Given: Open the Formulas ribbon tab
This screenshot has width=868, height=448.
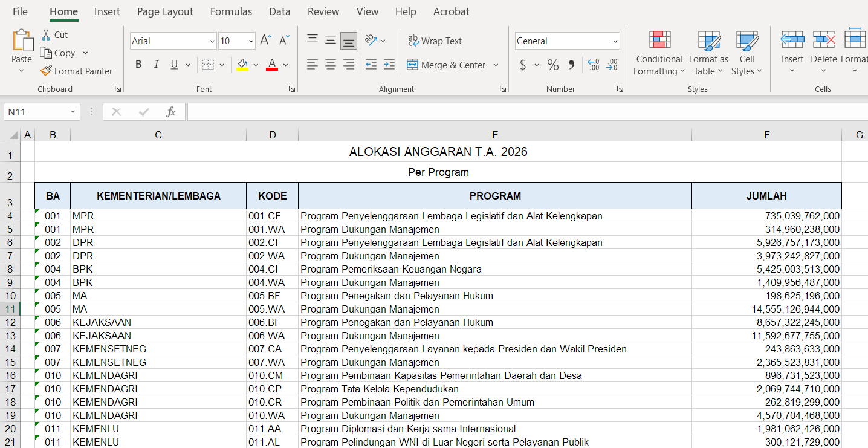Looking at the screenshot, I should point(231,11).
